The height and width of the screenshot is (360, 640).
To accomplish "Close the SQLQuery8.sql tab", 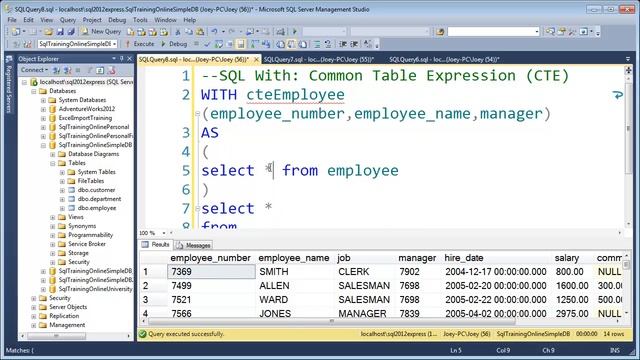I will click(x=256, y=60).
